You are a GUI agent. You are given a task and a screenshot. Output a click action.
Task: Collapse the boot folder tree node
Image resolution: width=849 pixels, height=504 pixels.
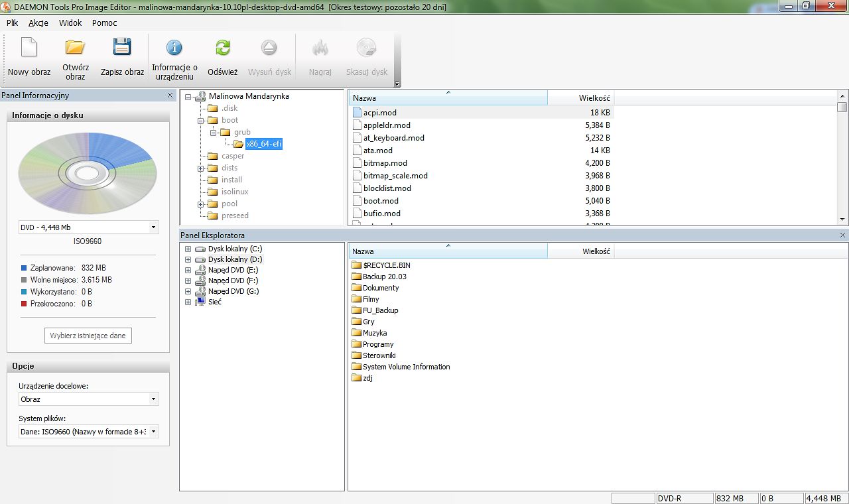coord(200,121)
